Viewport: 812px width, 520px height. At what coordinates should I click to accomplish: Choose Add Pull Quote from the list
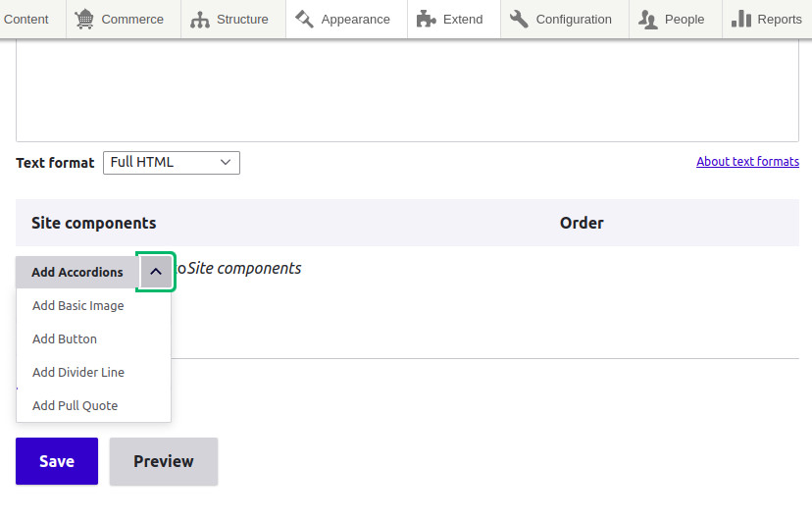pyautogui.click(x=76, y=405)
